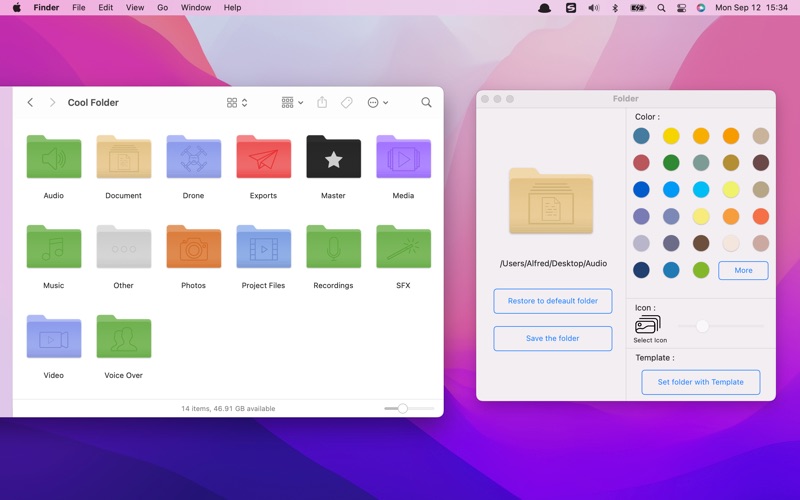Click the date and time in menu bar
The image size is (800, 500).
pyautogui.click(x=751, y=8)
